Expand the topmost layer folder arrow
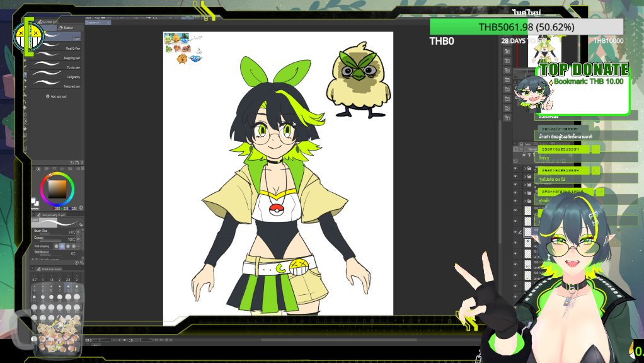 click(x=524, y=168)
